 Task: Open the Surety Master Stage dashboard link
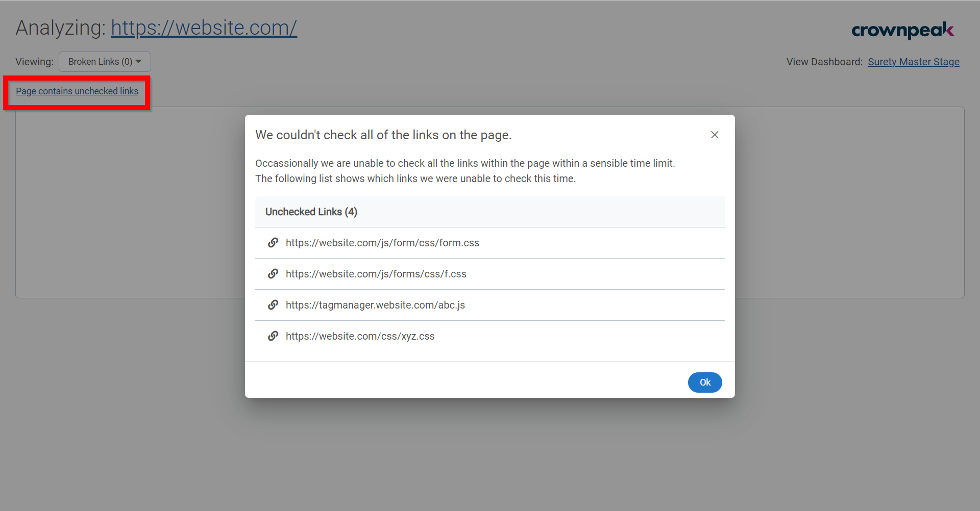coord(913,61)
